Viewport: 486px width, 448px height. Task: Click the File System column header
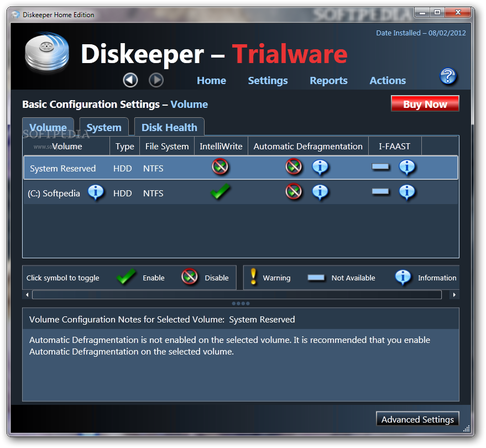coord(167,146)
